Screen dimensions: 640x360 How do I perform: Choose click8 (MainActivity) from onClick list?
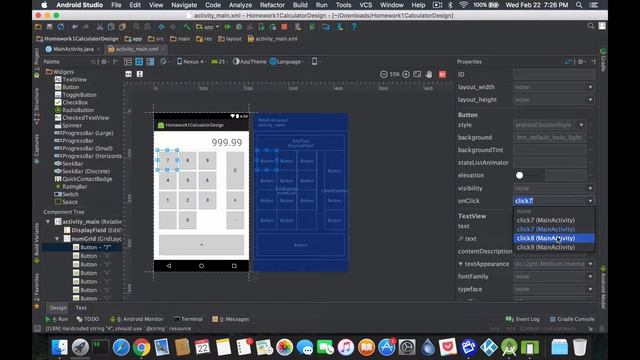(x=554, y=238)
